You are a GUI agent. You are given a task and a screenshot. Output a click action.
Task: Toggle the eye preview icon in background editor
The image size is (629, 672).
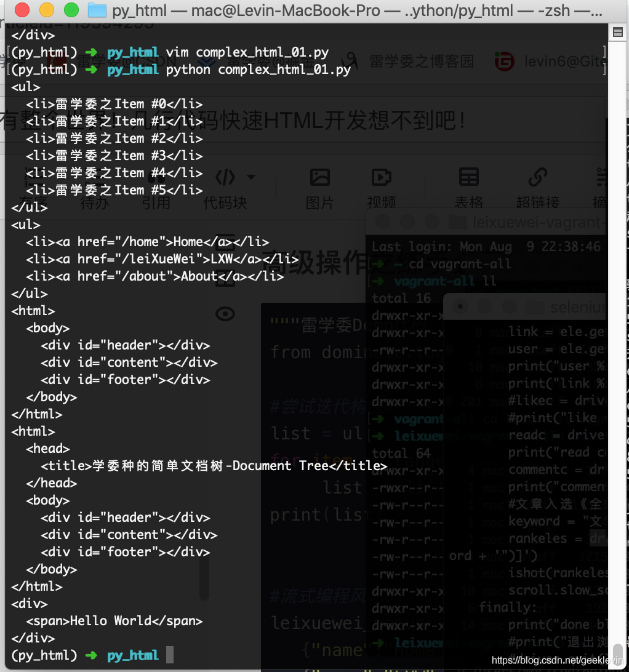pyautogui.click(x=225, y=314)
